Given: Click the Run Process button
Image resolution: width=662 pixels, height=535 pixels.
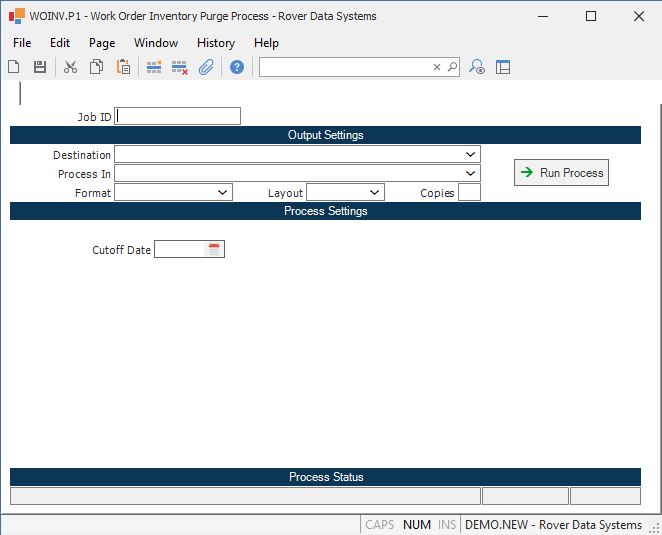Looking at the screenshot, I should 561,173.
